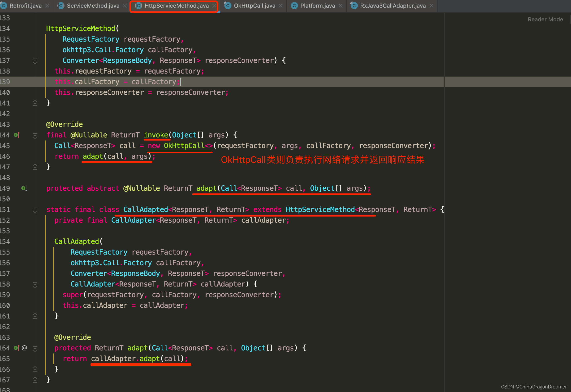The width and height of the screenshot is (571, 392).
Task: Click the fold end marker at line 161
Action: tap(35, 316)
